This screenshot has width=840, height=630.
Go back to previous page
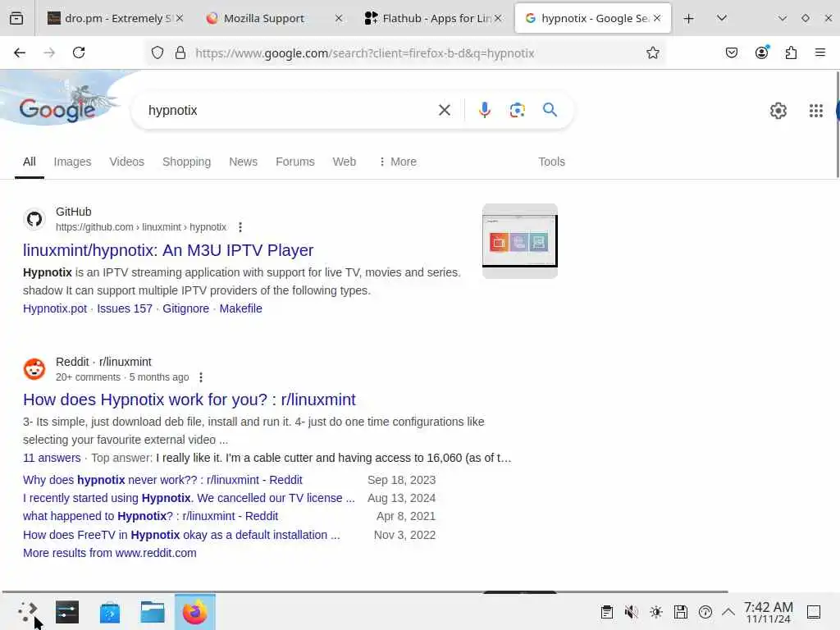[20, 52]
